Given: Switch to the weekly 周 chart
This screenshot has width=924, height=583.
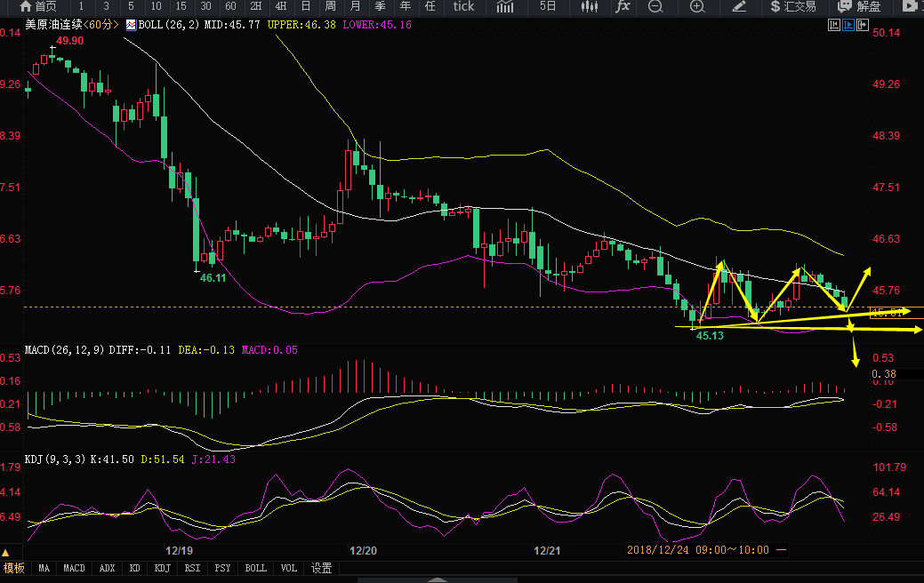Looking at the screenshot, I should click(330, 6).
